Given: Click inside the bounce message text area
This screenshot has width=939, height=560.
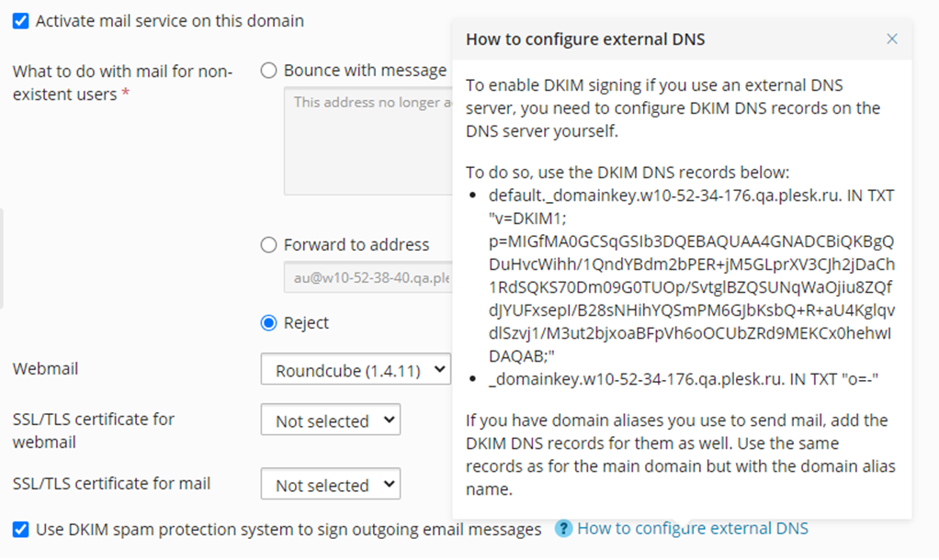Looking at the screenshot, I should click(x=368, y=142).
